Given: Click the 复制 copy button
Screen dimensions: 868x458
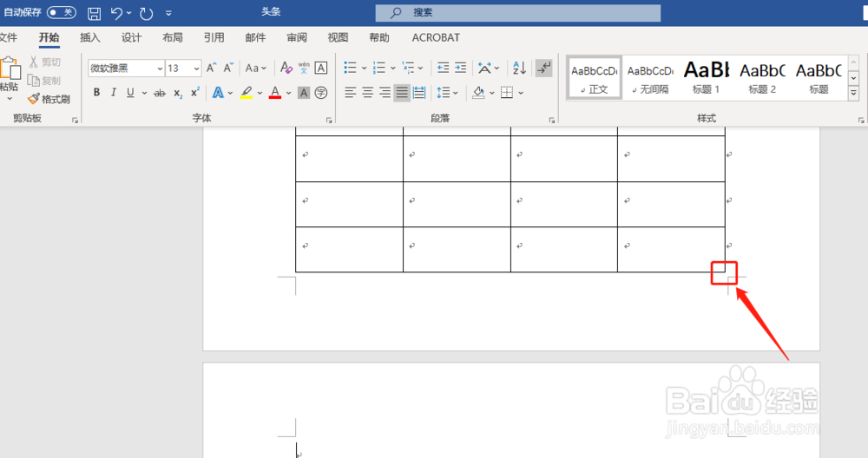Looking at the screenshot, I should (x=43, y=81).
